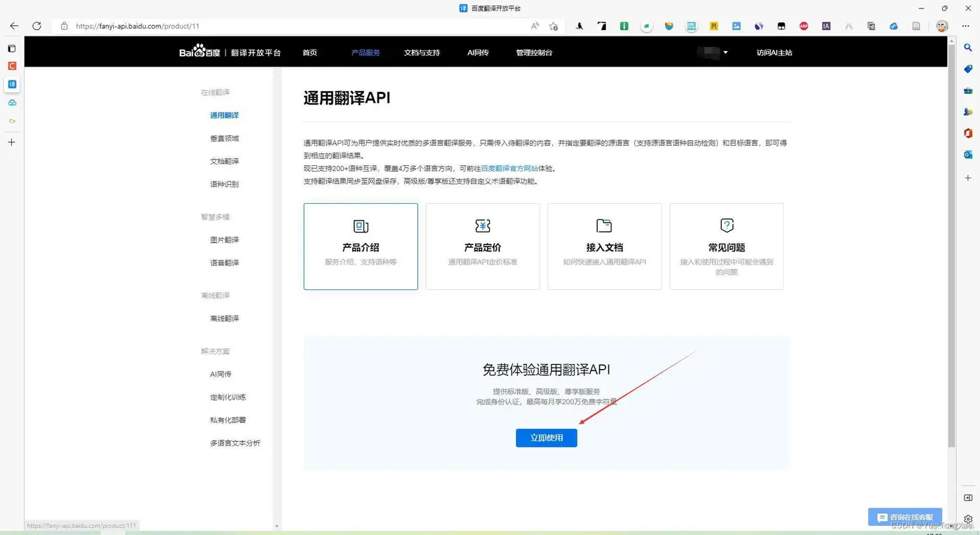
Task: Open 首页 in top navigation
Action: 309,53
